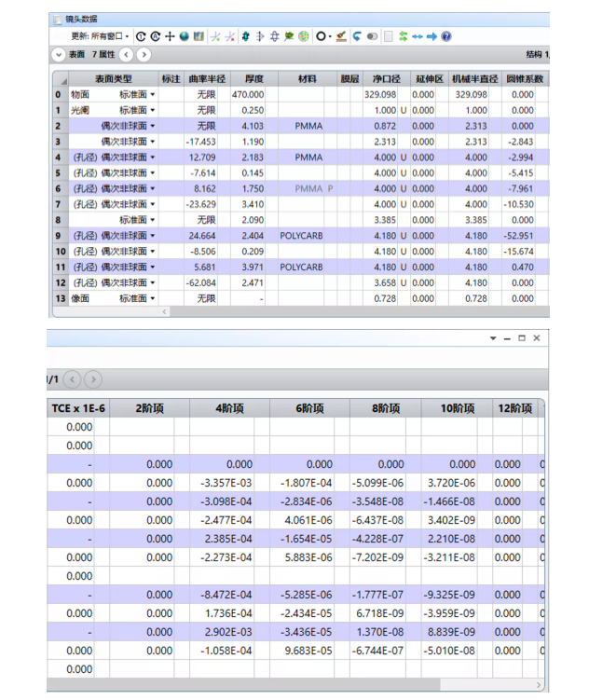Viewport: 589px width, 700px height.
Task: Click thickness cell 470.000 in row 0
Action: [x=248, y=95]
